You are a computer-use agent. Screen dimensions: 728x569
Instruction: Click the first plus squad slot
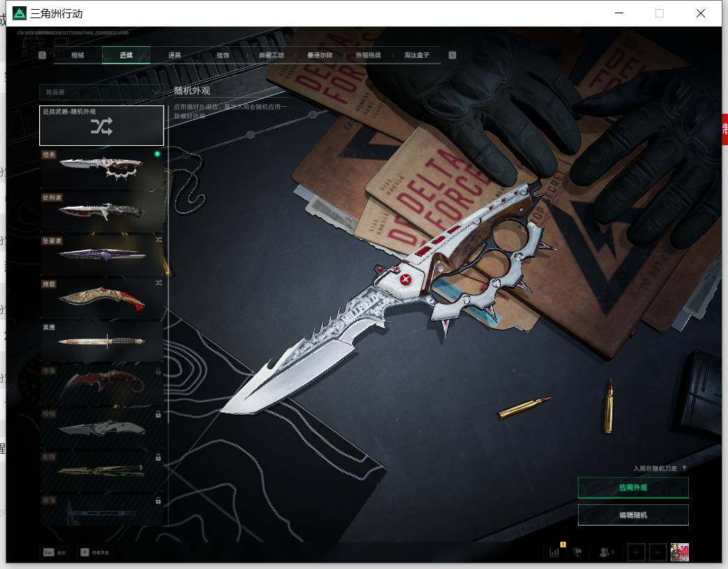click(636, 552)
